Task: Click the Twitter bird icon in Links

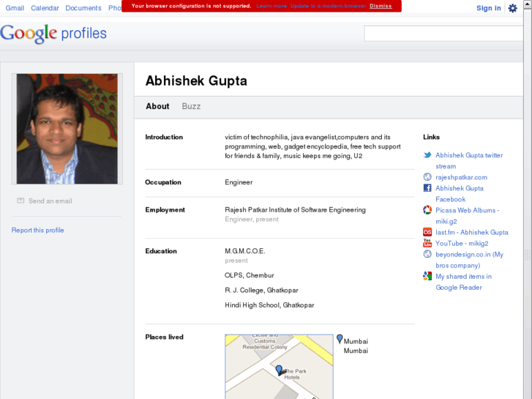Action: click(427, 155)
